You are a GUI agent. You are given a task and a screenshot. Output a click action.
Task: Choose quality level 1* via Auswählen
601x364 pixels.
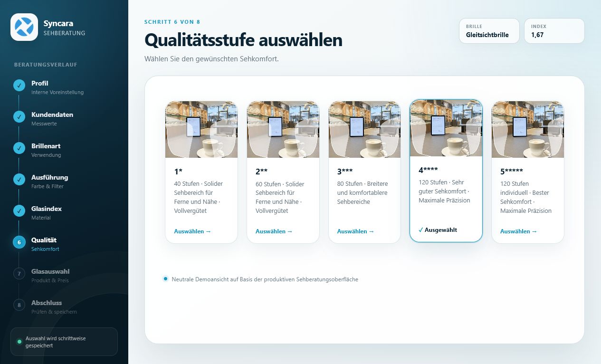point(192,231)
